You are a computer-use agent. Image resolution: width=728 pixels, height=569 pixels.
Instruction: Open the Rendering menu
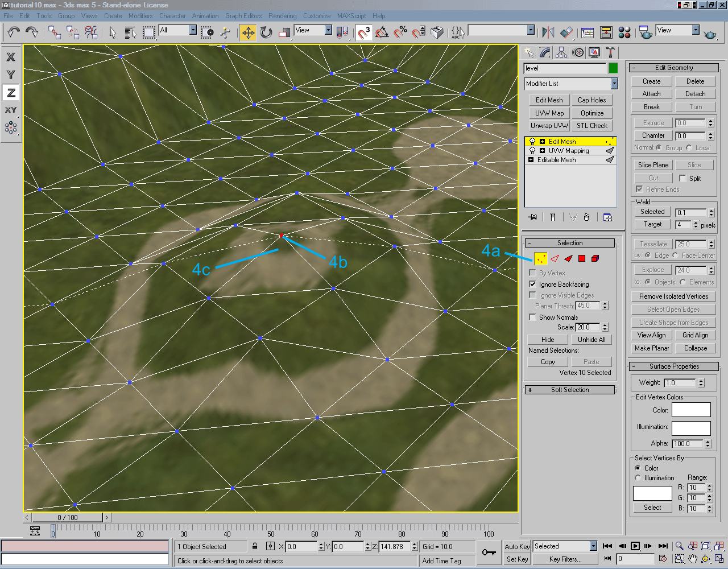[282, 15]
